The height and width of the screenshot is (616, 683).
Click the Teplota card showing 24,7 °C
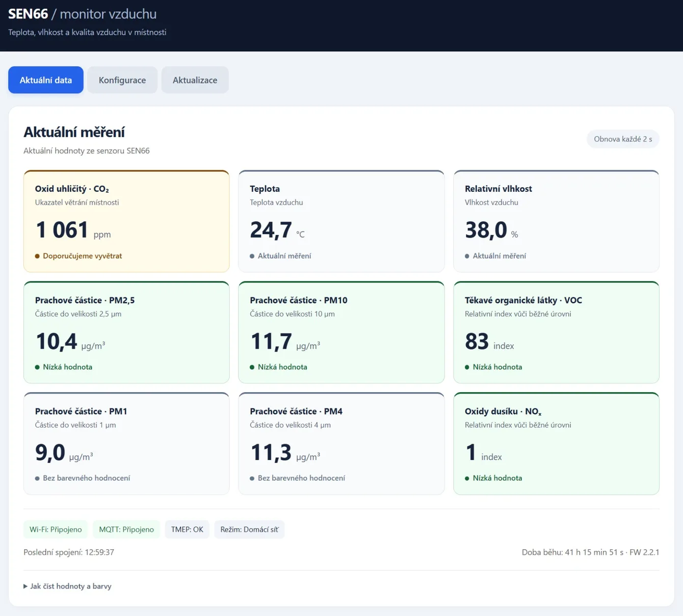(341, 221)
